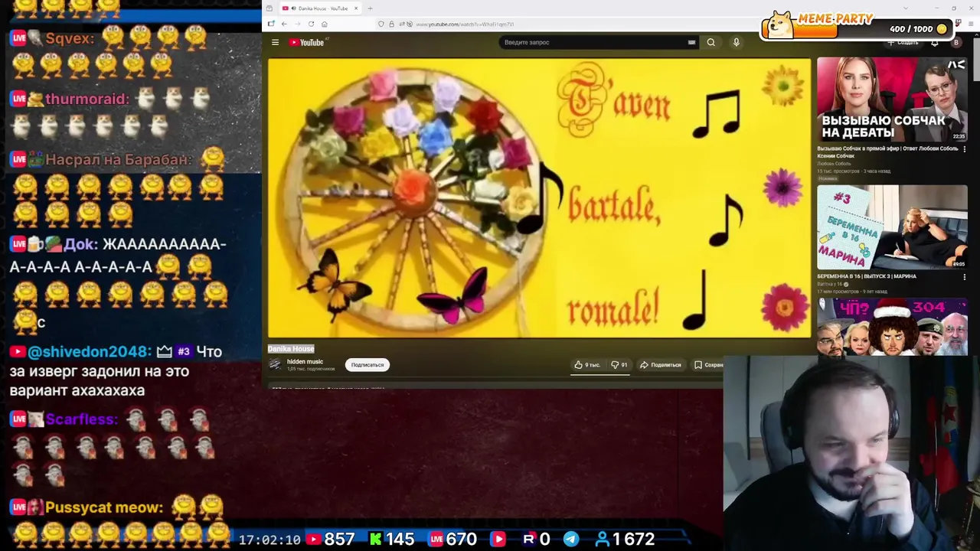Activate voice search microphone
Image resolution: width=980 pixels, height=551 pixels.
click(x=736, y=42)
